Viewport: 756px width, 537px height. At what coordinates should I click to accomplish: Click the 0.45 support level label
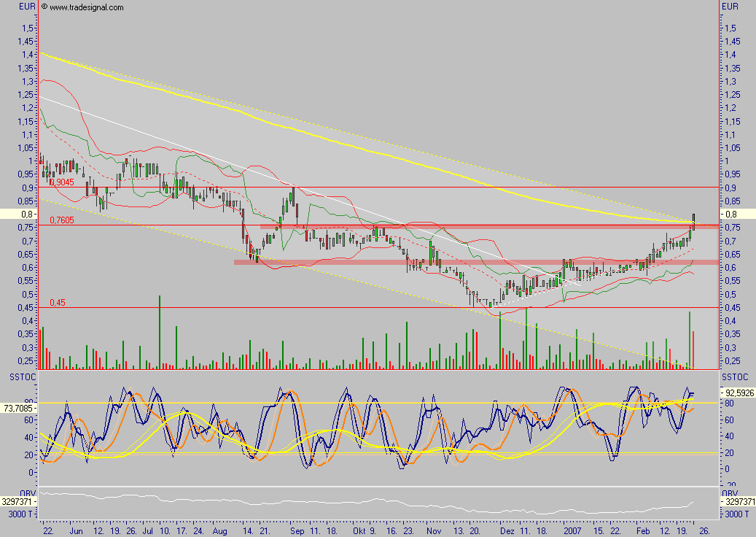coord(58,302)
